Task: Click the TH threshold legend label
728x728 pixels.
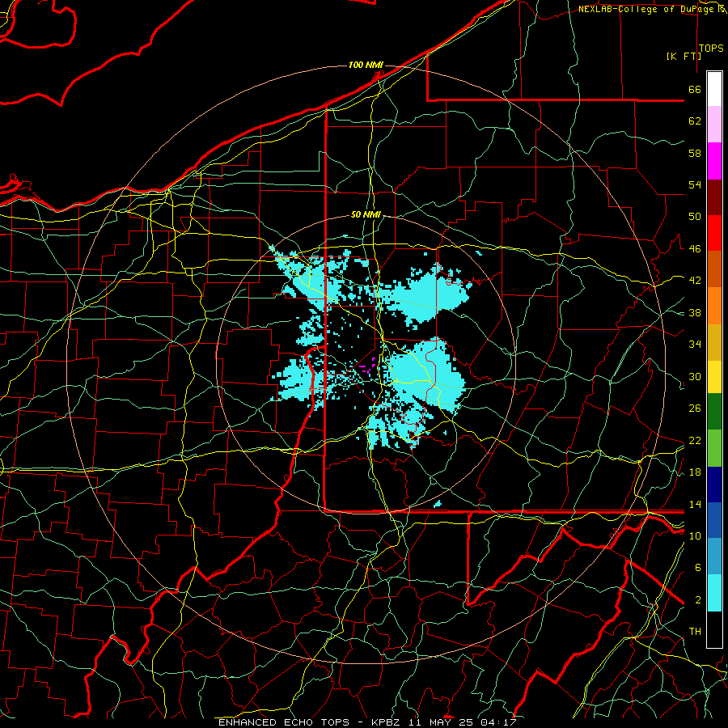Action: (695, 632)
